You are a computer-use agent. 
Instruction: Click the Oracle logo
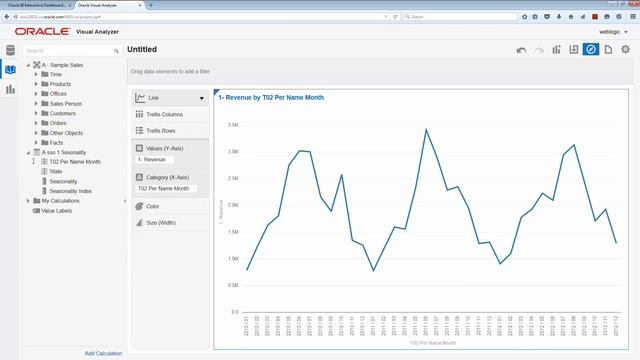tap(42, 31)
